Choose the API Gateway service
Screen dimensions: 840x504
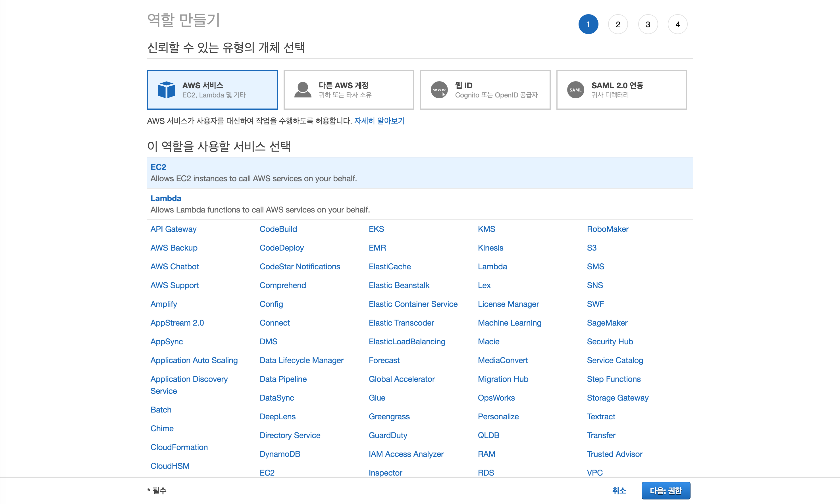pos(173,229)
